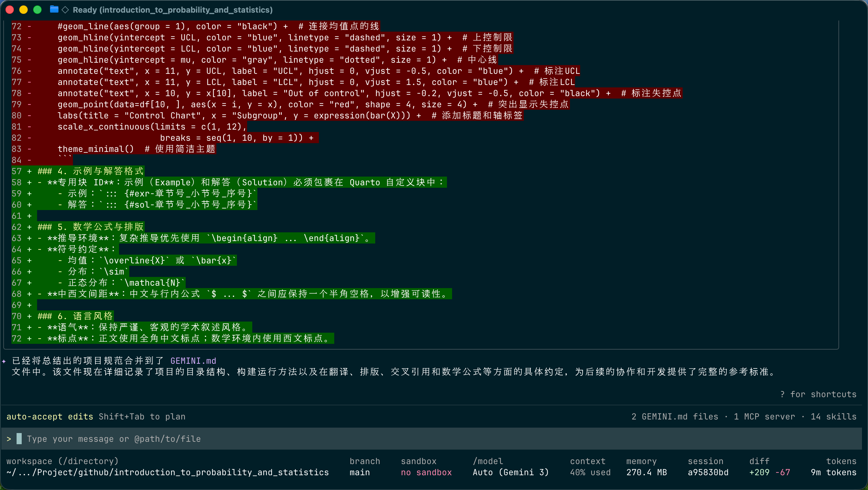Click '14 skills' status text
Viewport: 868px width, 490px height.
(x=833, y=416)
